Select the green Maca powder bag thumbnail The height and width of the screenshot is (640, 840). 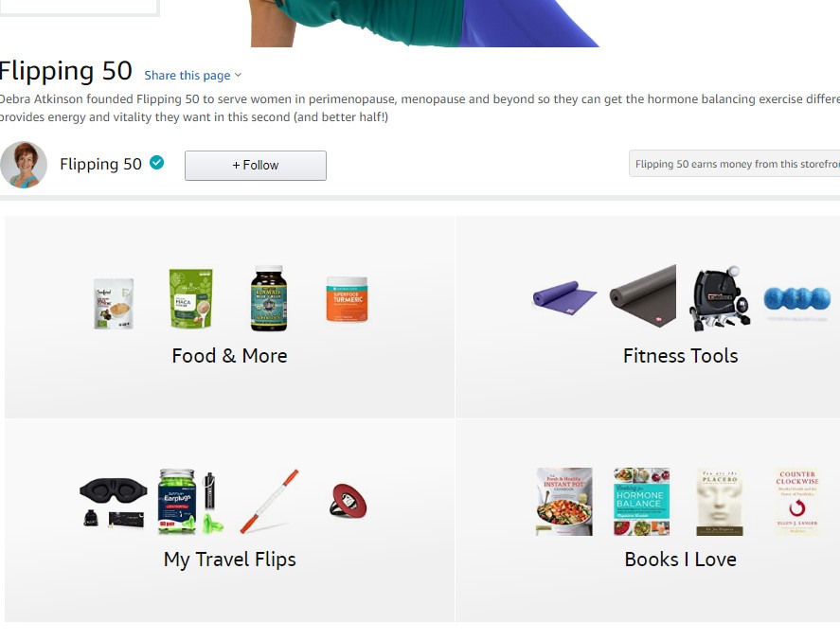pyautogui.click(x=190, y=298)
